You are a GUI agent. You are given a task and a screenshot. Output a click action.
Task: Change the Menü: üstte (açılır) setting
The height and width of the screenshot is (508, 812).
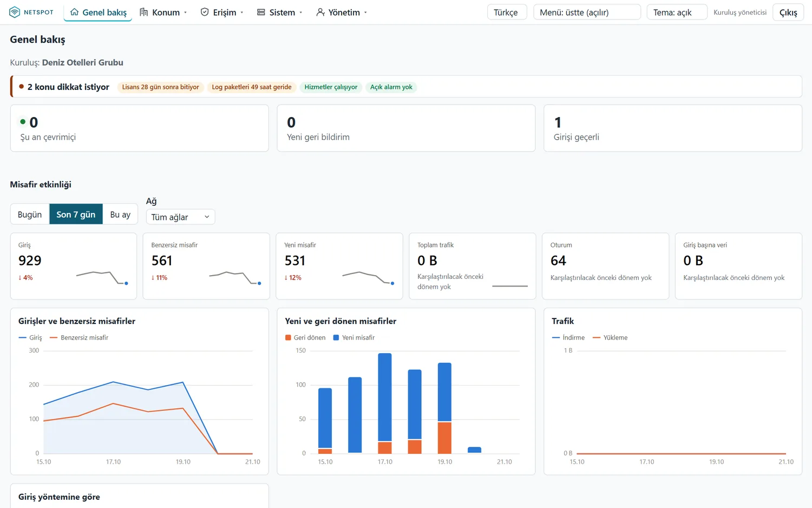[x=587, y=12]
